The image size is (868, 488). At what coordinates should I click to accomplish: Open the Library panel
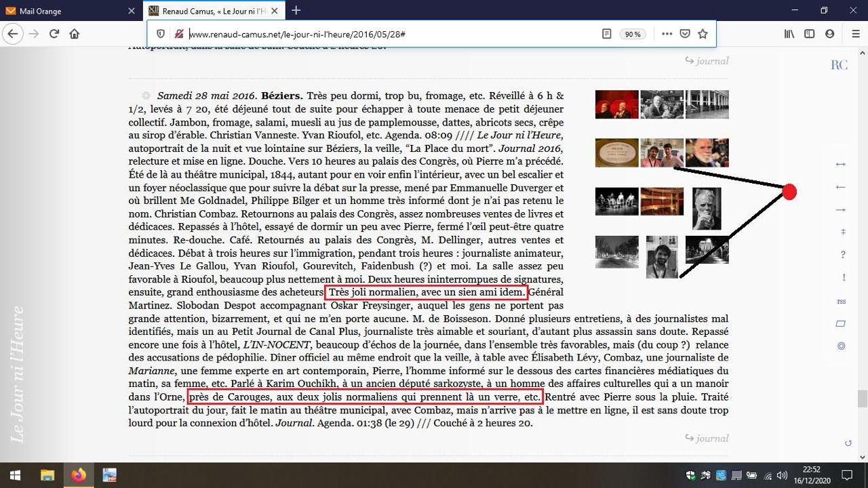pyautogui.click(x=789, y=34)
